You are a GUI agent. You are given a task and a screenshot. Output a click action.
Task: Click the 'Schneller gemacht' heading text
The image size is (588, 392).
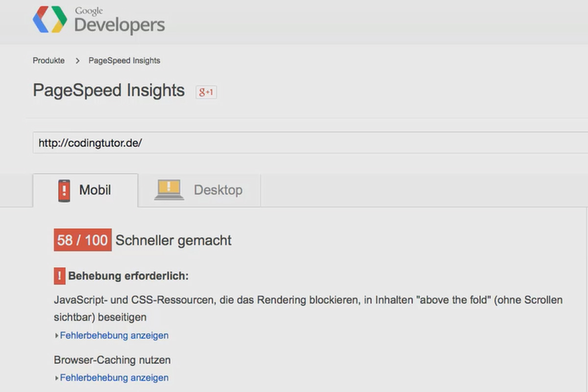(x=173, y=241)
